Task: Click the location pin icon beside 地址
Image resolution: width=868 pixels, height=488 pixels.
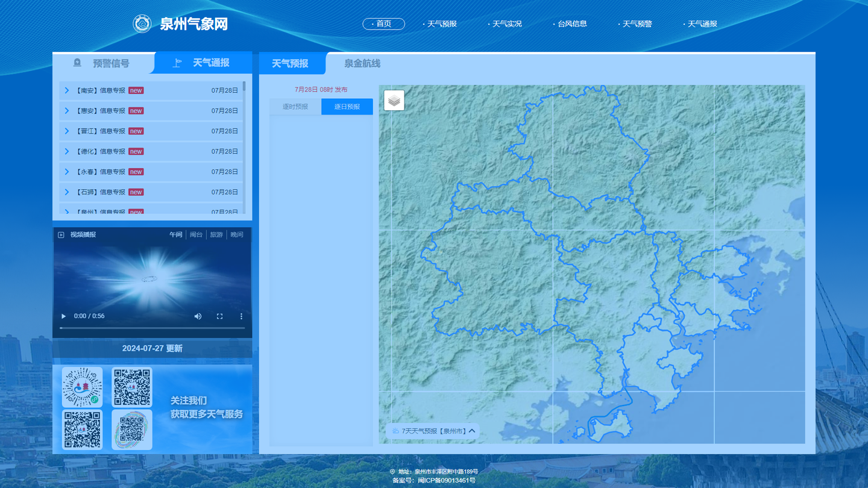Action: [392, 472]
